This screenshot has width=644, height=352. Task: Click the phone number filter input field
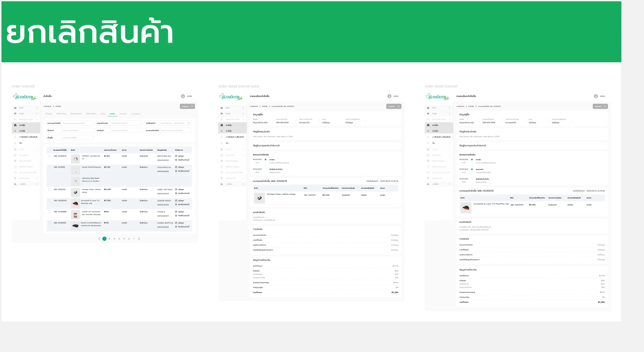176,130
